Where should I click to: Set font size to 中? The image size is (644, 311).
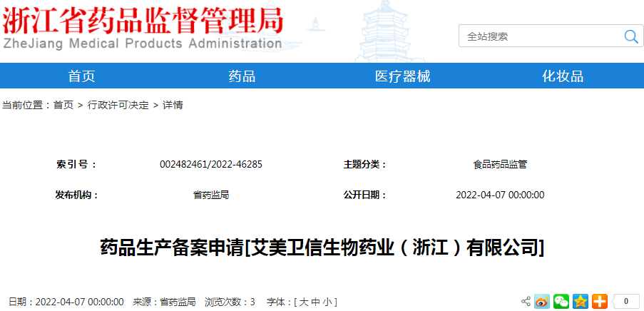tap(315, 302)
